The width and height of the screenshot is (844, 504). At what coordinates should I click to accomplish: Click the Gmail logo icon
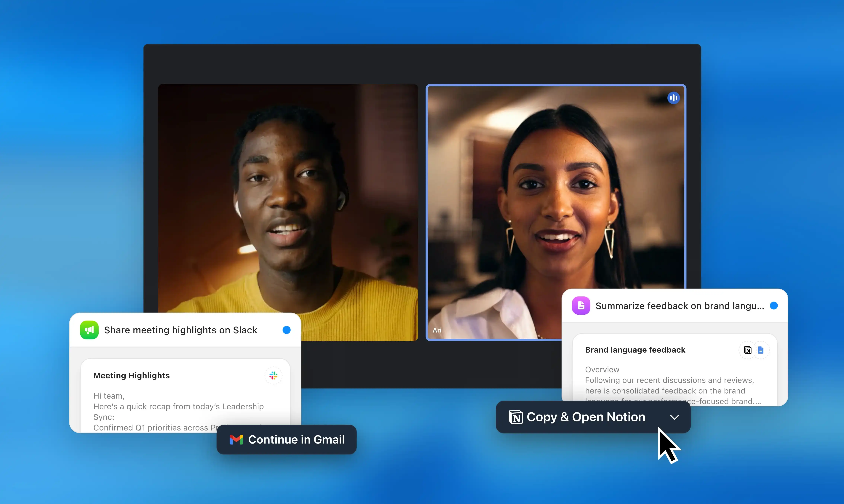236,439
